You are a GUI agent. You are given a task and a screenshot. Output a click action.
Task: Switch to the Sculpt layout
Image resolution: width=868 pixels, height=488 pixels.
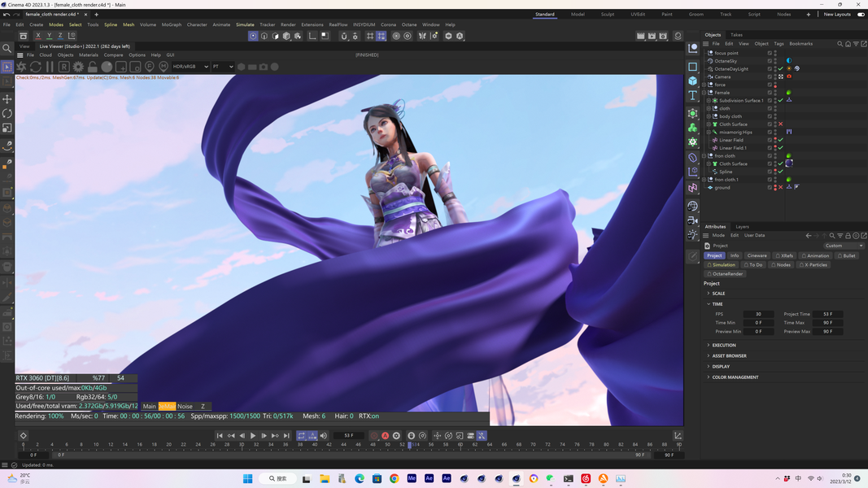pyautogui.click(x=607, y=15)
